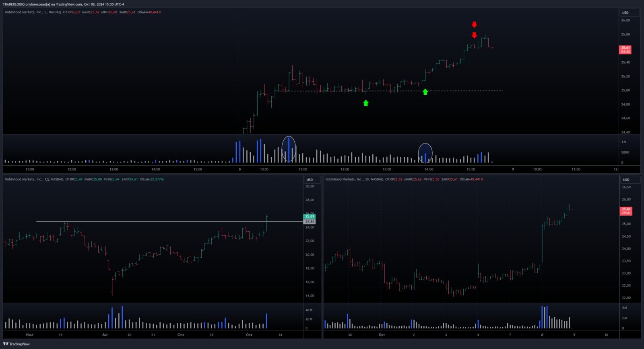Click the МАКС 25,80 value in the daily legend

93,179
